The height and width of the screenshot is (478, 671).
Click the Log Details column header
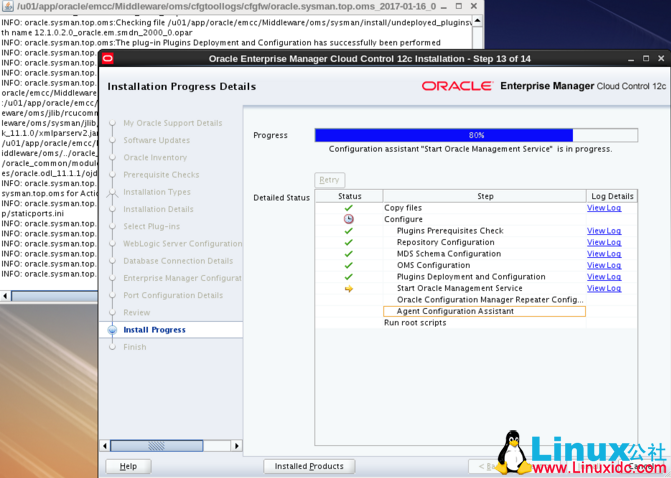(612, 196)
